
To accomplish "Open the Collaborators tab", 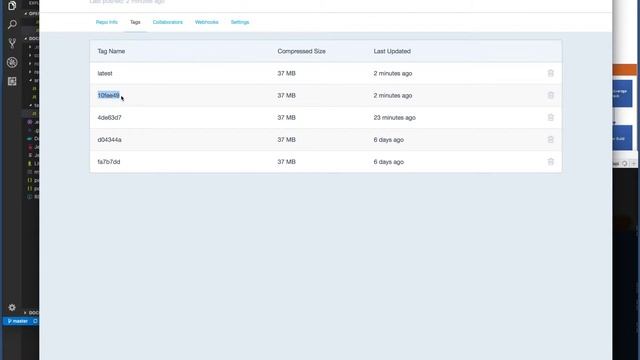I will [168, 22].
